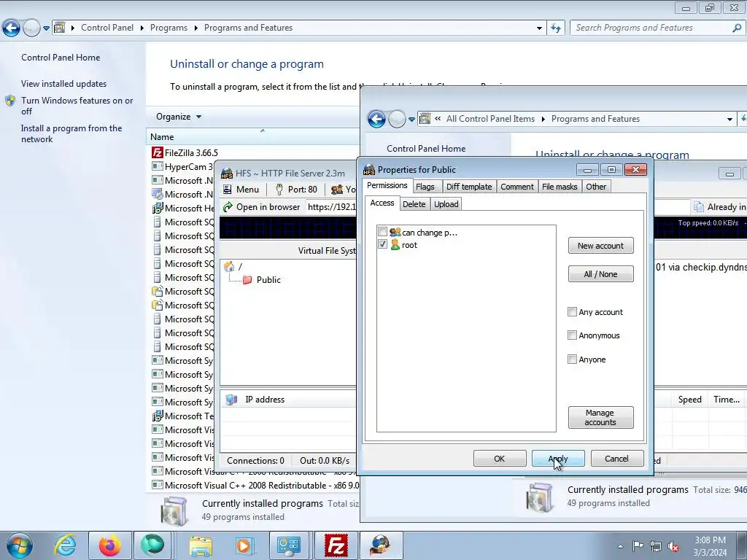
Task: Open the Action Center flag tray icon
Action: tap(638, 547)
